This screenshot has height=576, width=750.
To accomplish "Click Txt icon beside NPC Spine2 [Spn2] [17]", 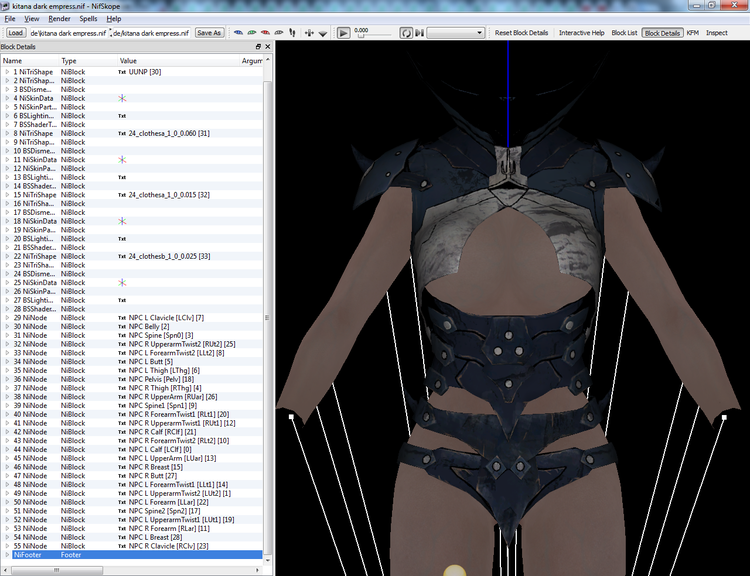I will (x=122, y=510).
